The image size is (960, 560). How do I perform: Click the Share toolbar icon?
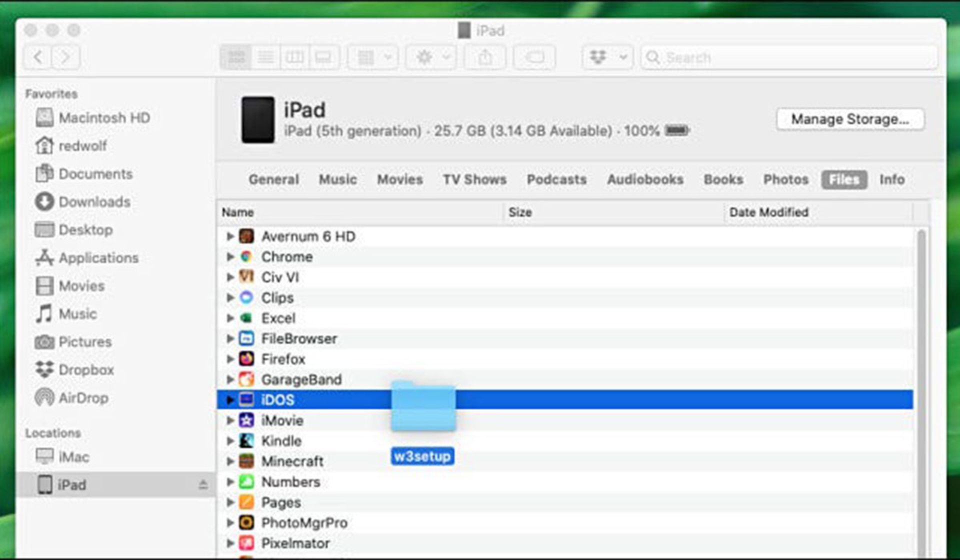485,57
